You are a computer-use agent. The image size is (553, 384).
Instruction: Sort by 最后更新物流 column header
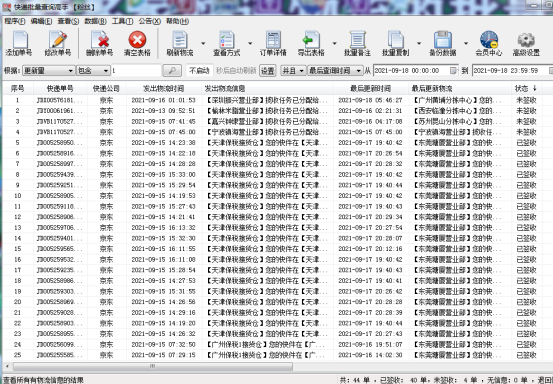tap(460, 89)
